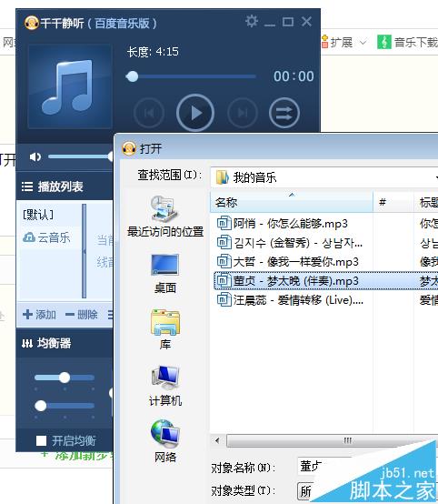The width and height of the screenshot is (438, 504).
Task: Open settings gear in player title bar
Action: click(252, 22)
